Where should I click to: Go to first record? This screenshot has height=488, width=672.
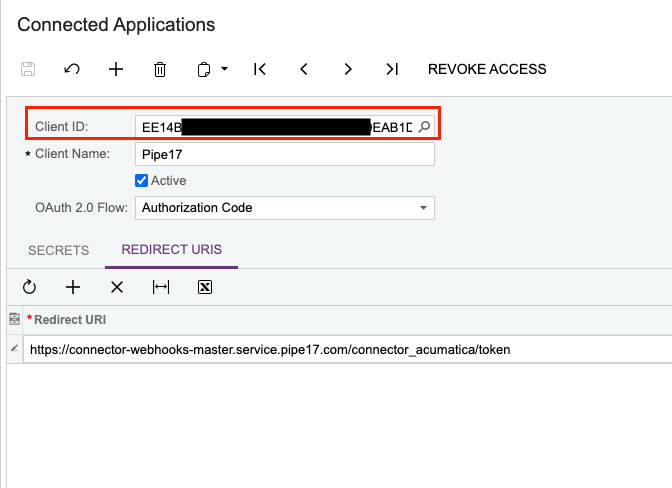pos(260,69)
